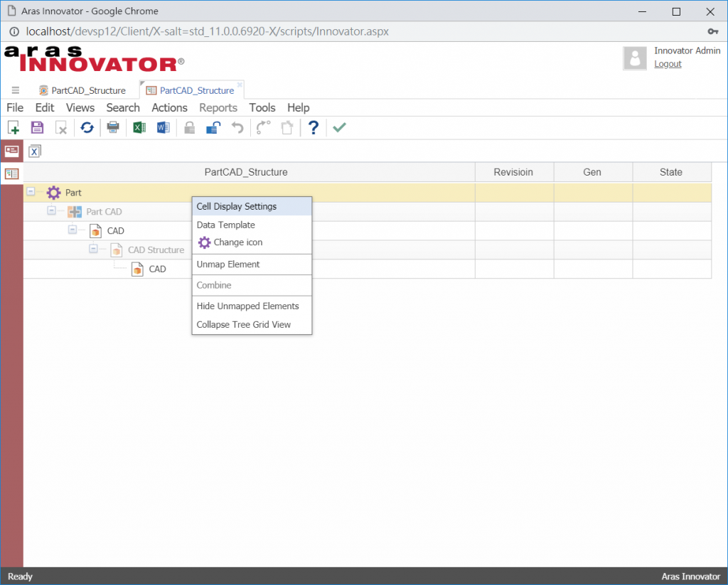Image resolution: width=728 pixels, height=585 pixels.
Task: Close the active PartCAD_Structure tab
Action: pyautogui.click(x=240, y=85)
